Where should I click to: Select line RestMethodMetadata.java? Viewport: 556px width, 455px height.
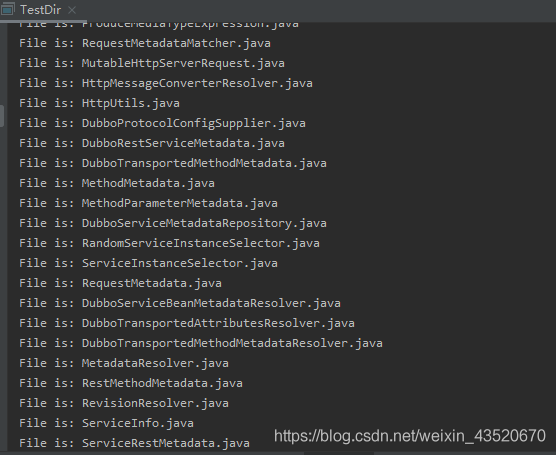point(131,383)
